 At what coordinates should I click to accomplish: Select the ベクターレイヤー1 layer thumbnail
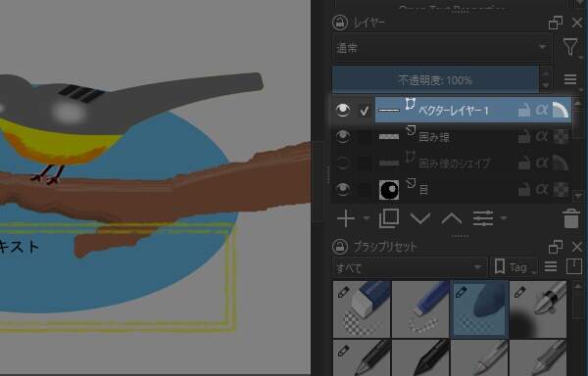pyautogui.click(x=389, y=111)
